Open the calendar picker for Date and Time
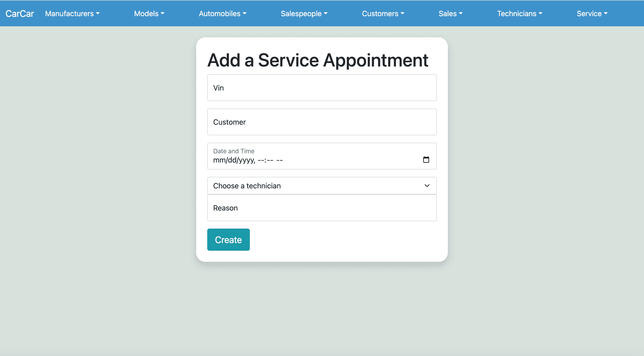The height and width of the screenshot is (356, 644). (x=427, y=160)
